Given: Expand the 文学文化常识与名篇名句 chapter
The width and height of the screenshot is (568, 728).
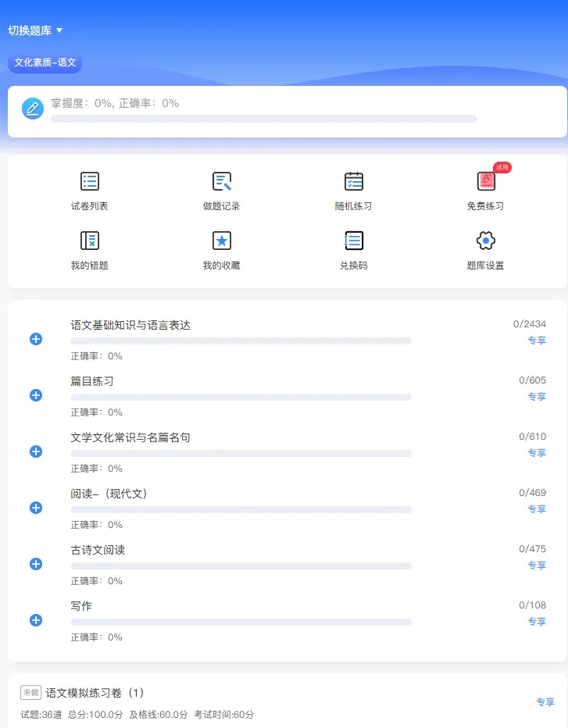Looking at the screenshot, I should click(36, 451).
